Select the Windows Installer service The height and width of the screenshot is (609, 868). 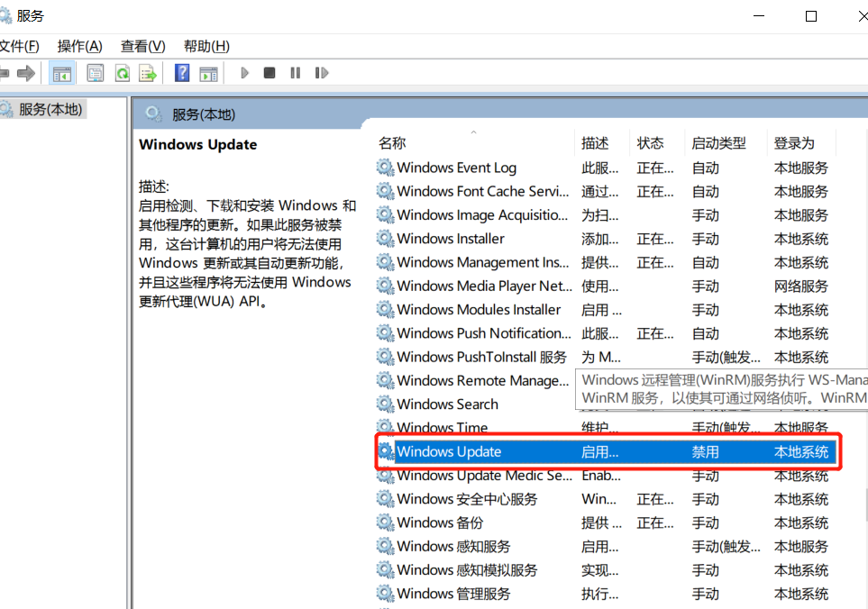click(x=450, y=239)
